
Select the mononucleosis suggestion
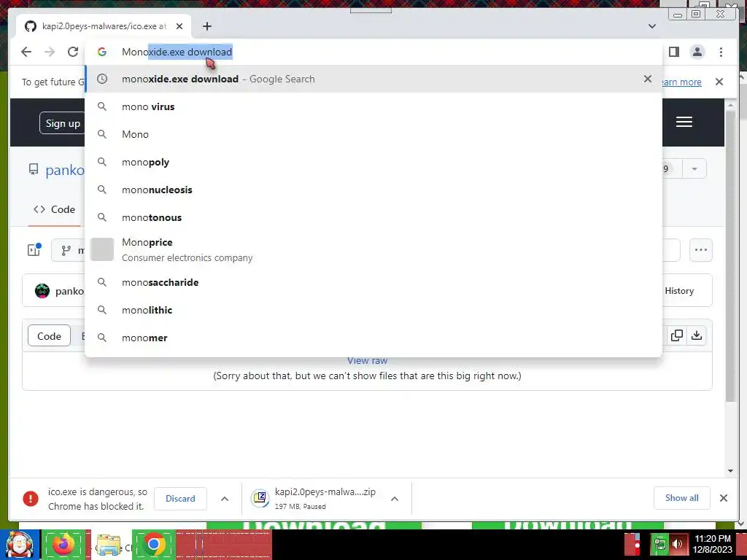click(x=373, y=190)
